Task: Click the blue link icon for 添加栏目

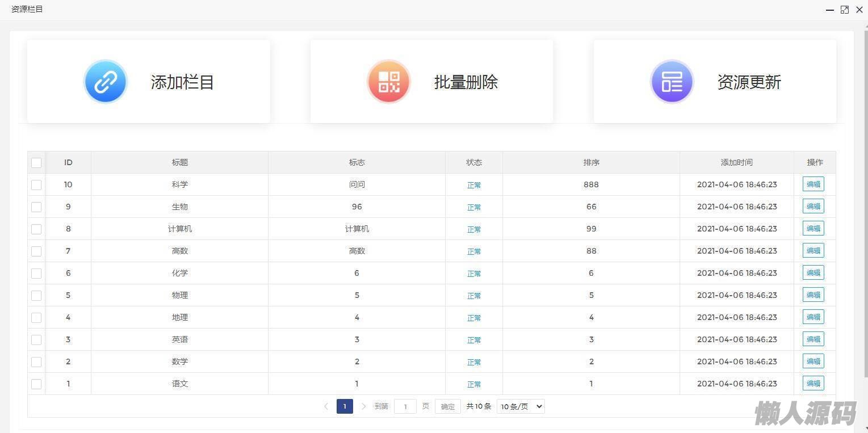Action: (x=106, y=82)
